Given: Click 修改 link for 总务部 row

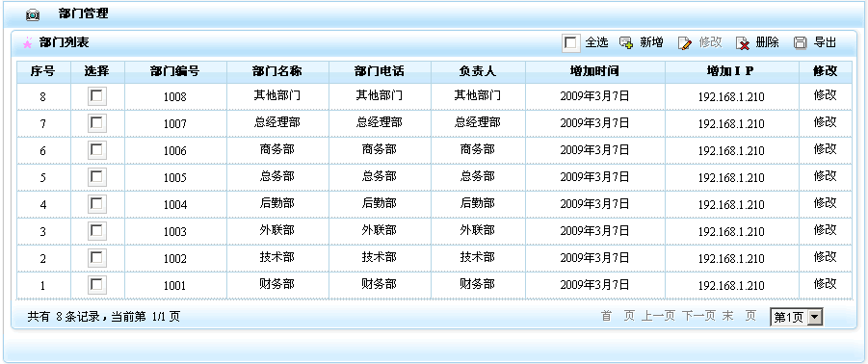Looking at the screenshot, I should [x=825, y=176].
